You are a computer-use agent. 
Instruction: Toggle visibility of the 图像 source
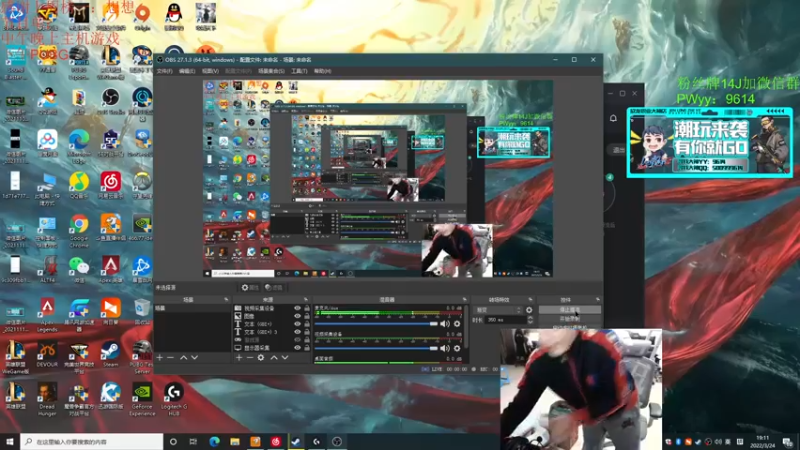297,316
